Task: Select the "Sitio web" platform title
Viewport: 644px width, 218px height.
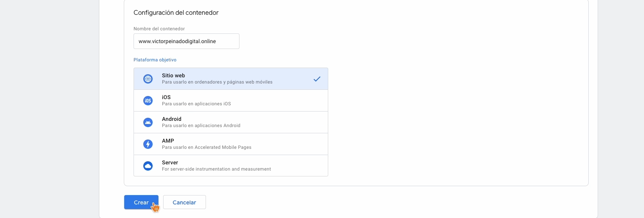Action: point(173,75)
